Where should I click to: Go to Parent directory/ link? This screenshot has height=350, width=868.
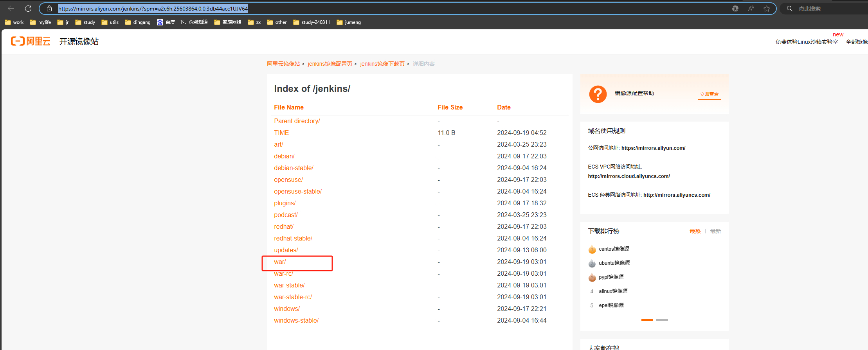pyautogui.click(x=297, y=121)
